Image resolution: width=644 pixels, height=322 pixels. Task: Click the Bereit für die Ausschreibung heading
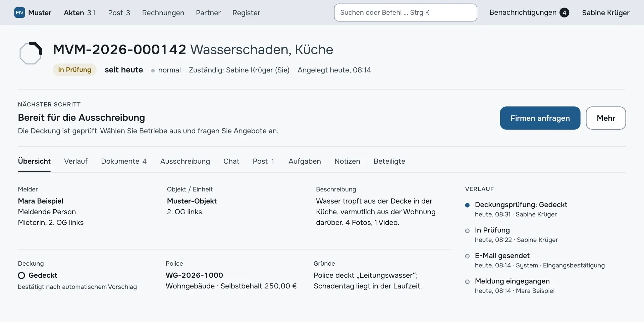point(82,118)
